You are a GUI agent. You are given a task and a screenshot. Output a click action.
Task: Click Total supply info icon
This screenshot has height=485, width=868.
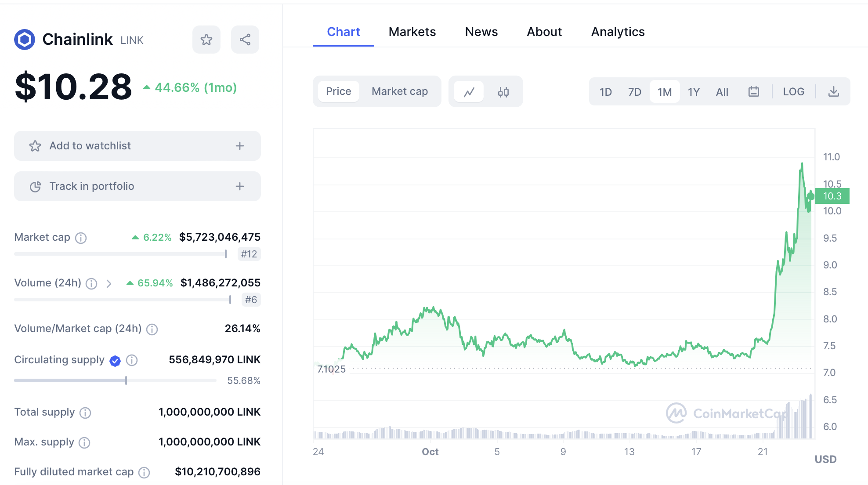[x=85, y=413]
